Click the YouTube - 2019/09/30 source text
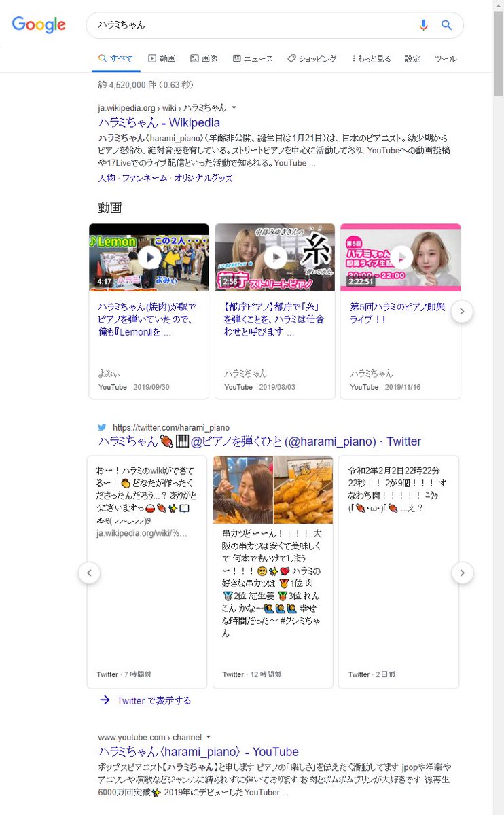 click(x=134, y=387)
